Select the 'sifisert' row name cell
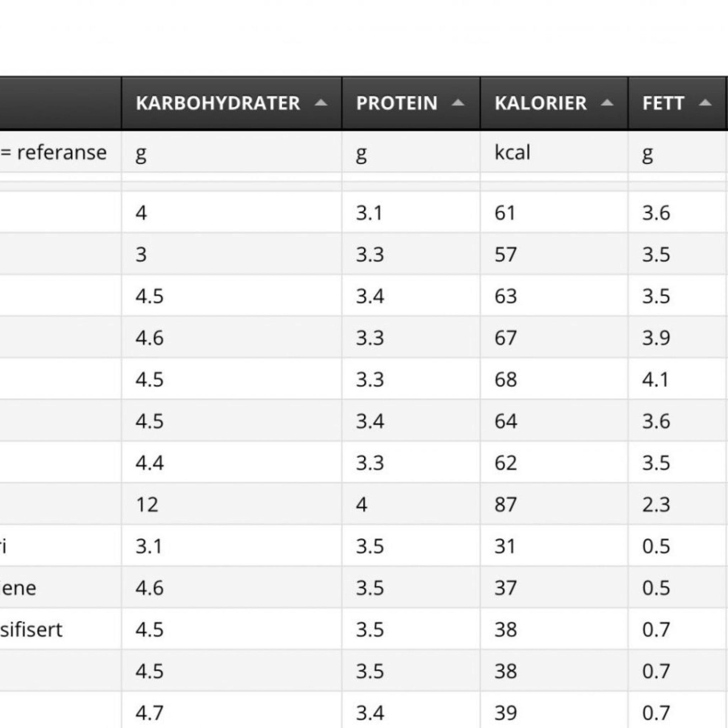The image size is (728, 728). pyautogui.click(x=61, y=629)
